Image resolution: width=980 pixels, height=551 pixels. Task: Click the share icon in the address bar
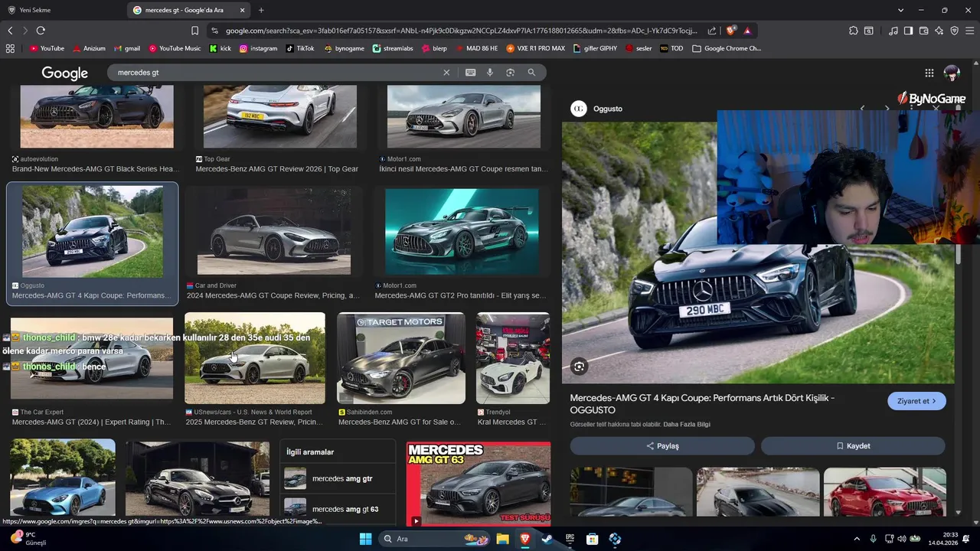tap(712, 31)
